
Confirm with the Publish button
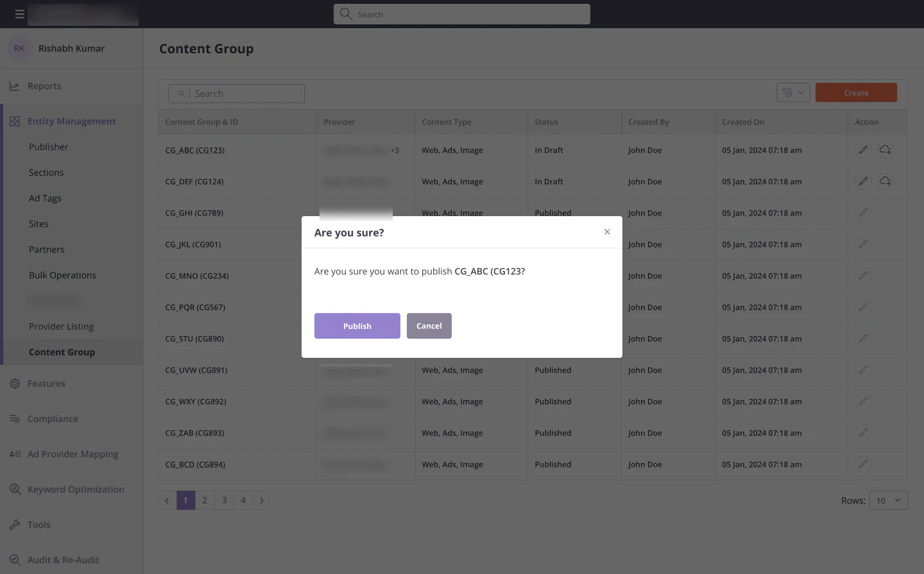357,326
